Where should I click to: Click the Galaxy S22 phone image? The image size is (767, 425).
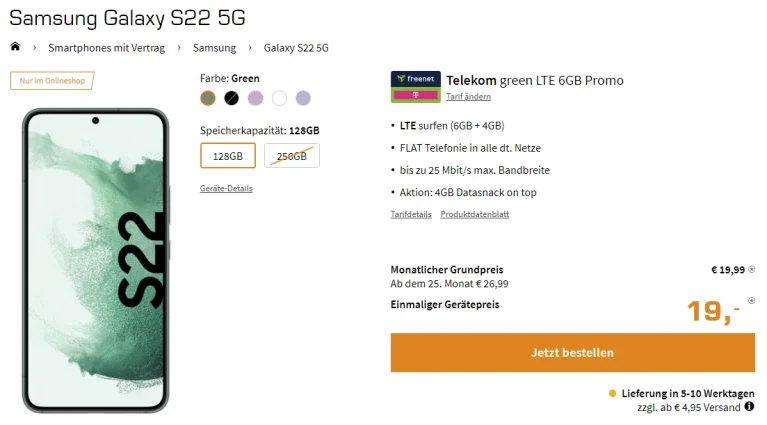[x=96, y=260]
